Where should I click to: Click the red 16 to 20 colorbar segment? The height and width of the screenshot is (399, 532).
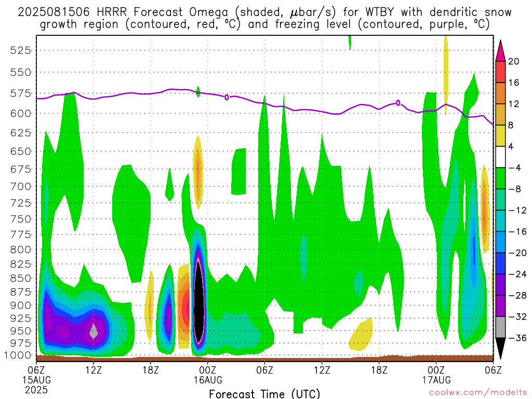pyautogui.click(x=500, y=72)
